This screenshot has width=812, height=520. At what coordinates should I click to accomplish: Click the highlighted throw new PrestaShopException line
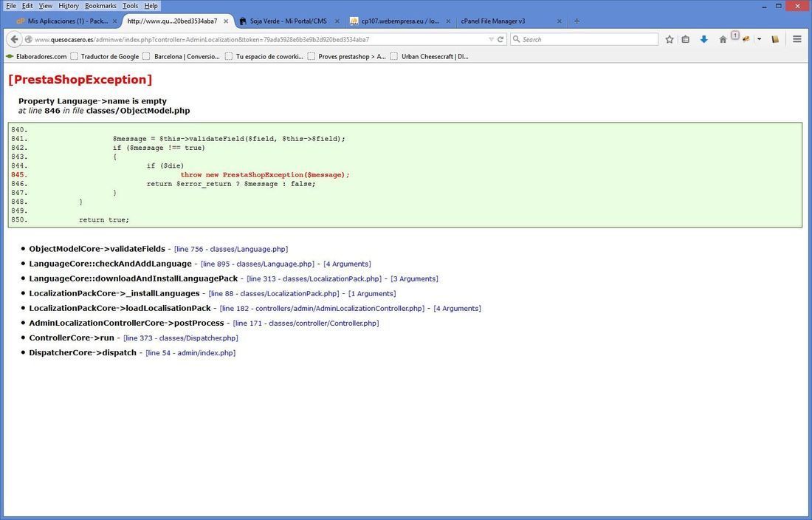265,174
